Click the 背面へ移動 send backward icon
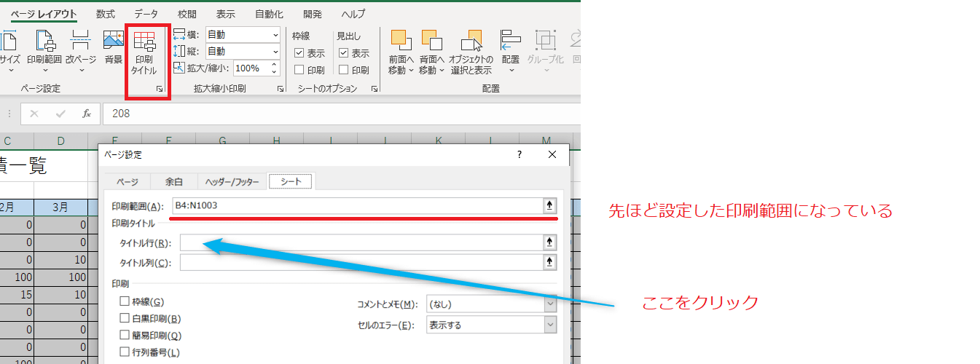Image resolution: width=980 pixels, height=364 pixels. pyautogui.click(x=431, y=40)
